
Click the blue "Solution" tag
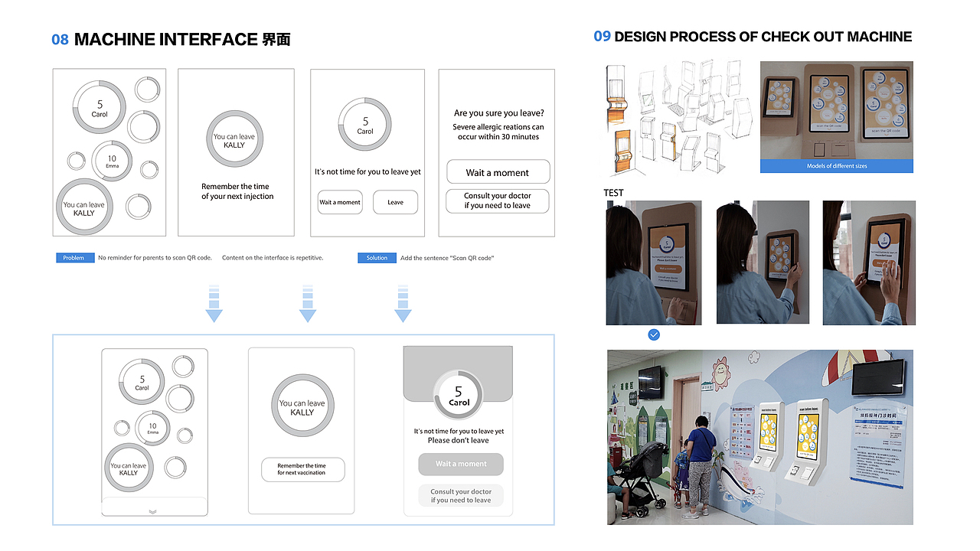pyautogui.click(x=377, y=258)
